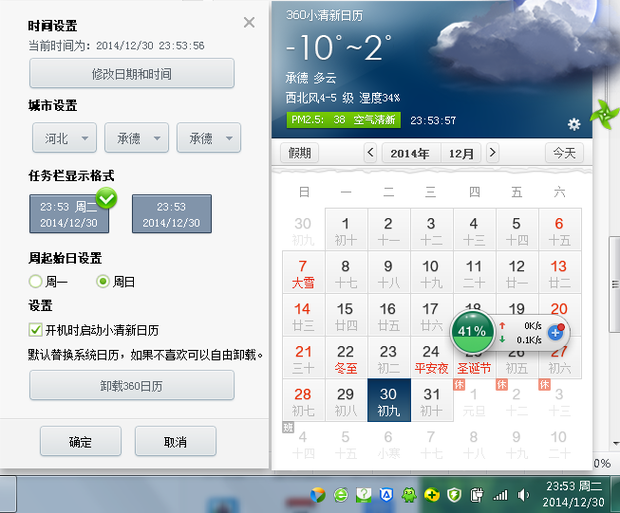The width and height of the screenshot is (620, 513).
Task: Select December 29 初八
Action: pos(346,400)
